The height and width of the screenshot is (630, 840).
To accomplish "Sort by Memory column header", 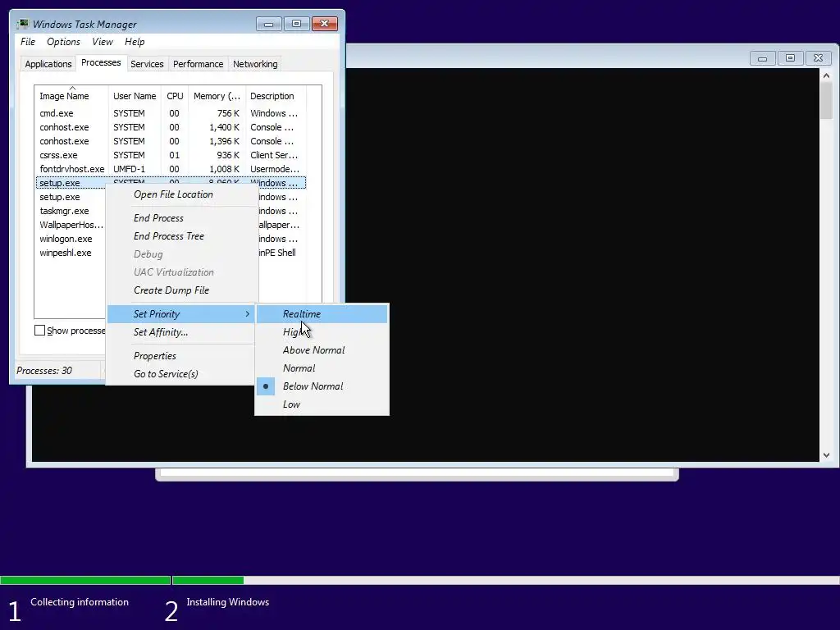I will 217,96.
